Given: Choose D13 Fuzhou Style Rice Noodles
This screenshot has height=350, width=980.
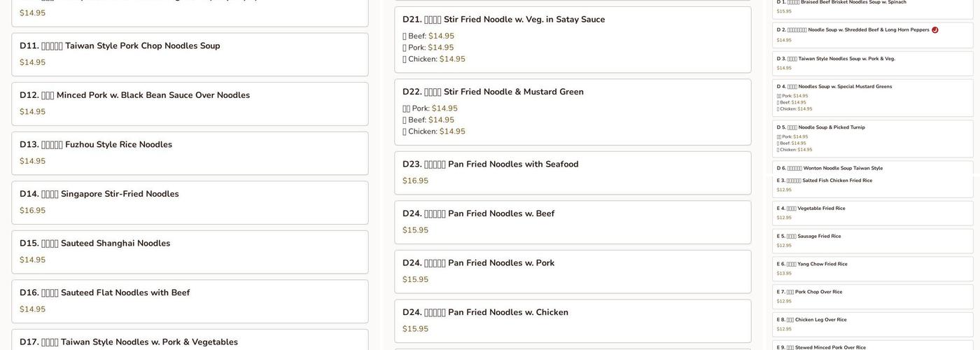Looking at the screenshot, I should 96,145.
